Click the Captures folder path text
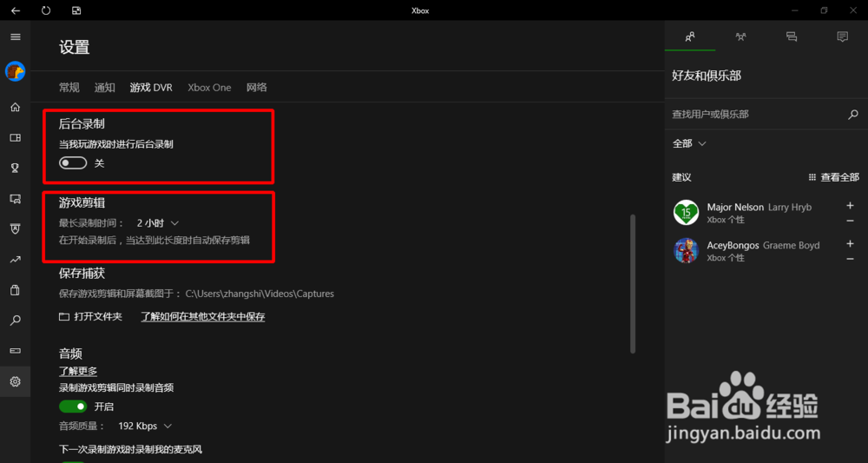The image size is (868, 463). point(260,294)
